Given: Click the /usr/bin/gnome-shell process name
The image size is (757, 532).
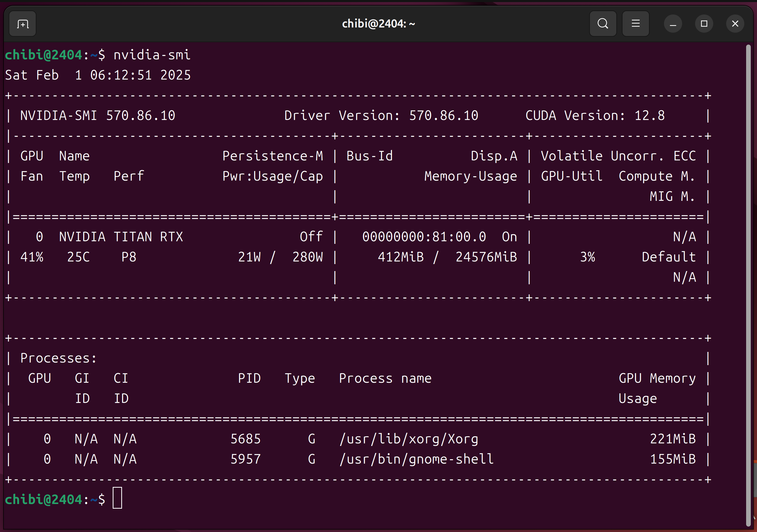Looking at the screenshot, I should pos(416,459).
